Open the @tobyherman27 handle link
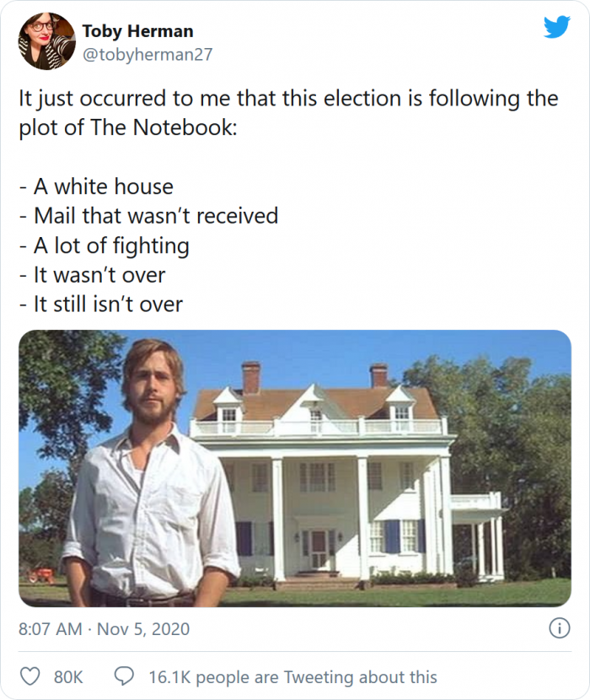The height and width of the screenshot is (700, 590). [x=147, y=55]
